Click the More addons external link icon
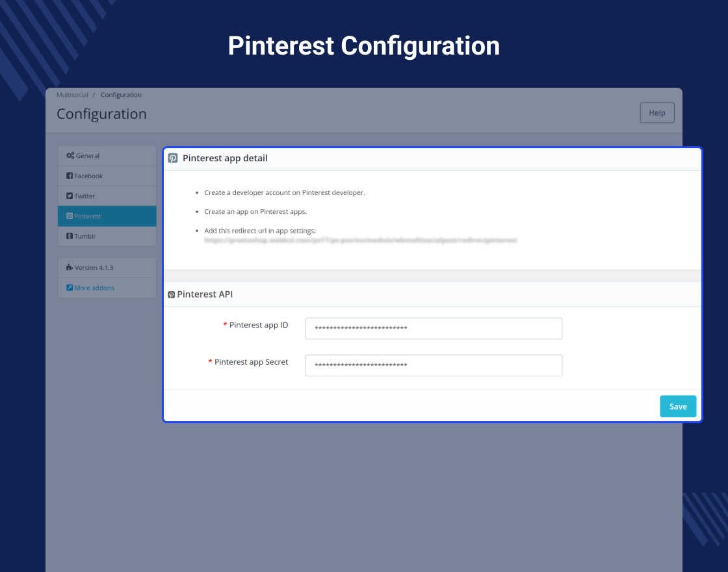 [69, 287]
